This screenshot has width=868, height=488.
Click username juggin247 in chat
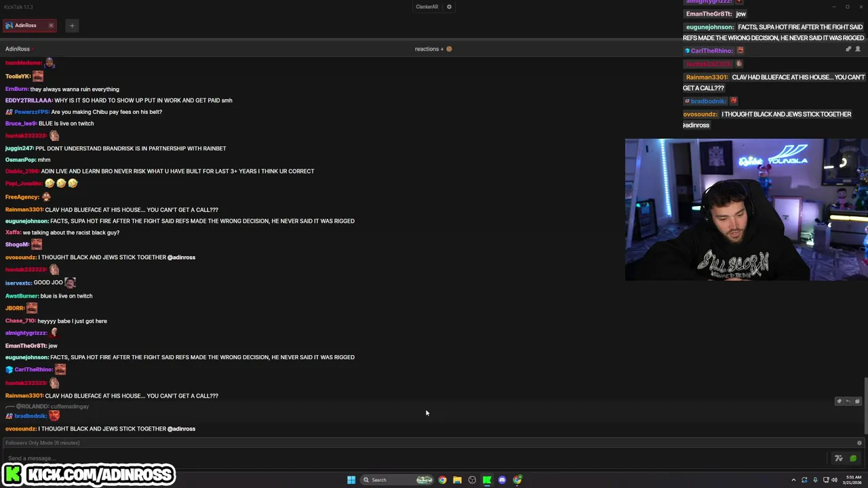click(x=19, y=148)
